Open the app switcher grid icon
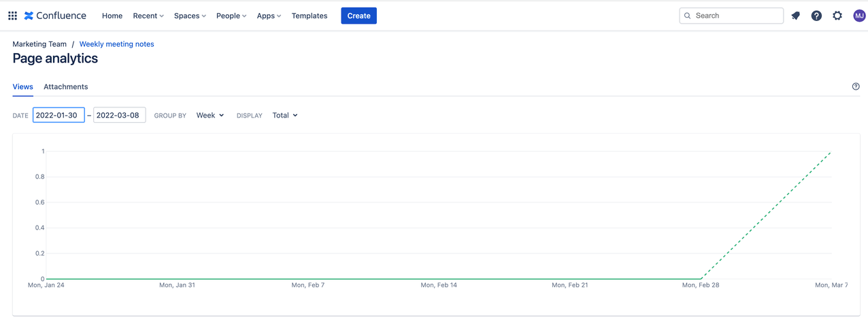 [x=12, y=16]
